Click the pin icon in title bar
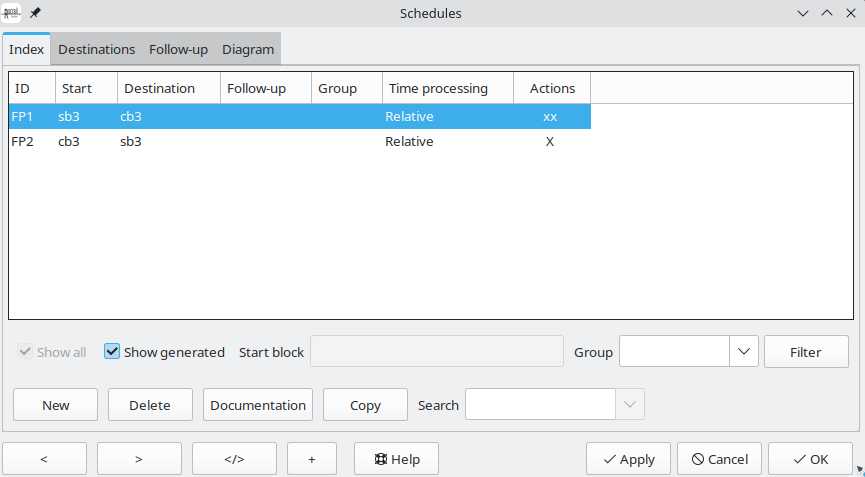The height and width of the screenshot is (477, 865). coord(36,13)
